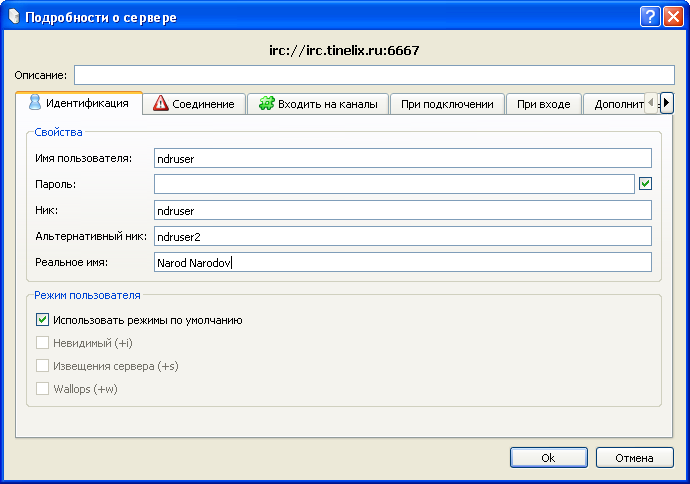Click the green puzzle icon on channels tab
This screenshot has height=484, width=690.
tap(266, 104)
